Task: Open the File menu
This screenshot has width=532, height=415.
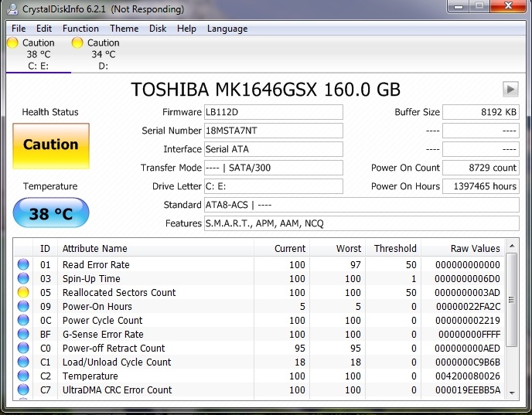Action: [x=19, y=29]
